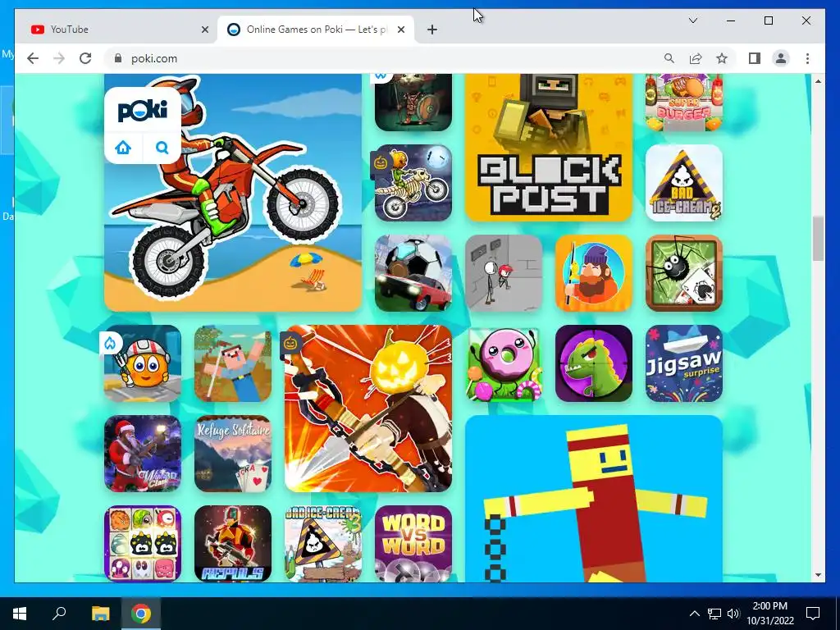Open the blocky Noob miner game
840x630 pixels.
coord(232,363)
